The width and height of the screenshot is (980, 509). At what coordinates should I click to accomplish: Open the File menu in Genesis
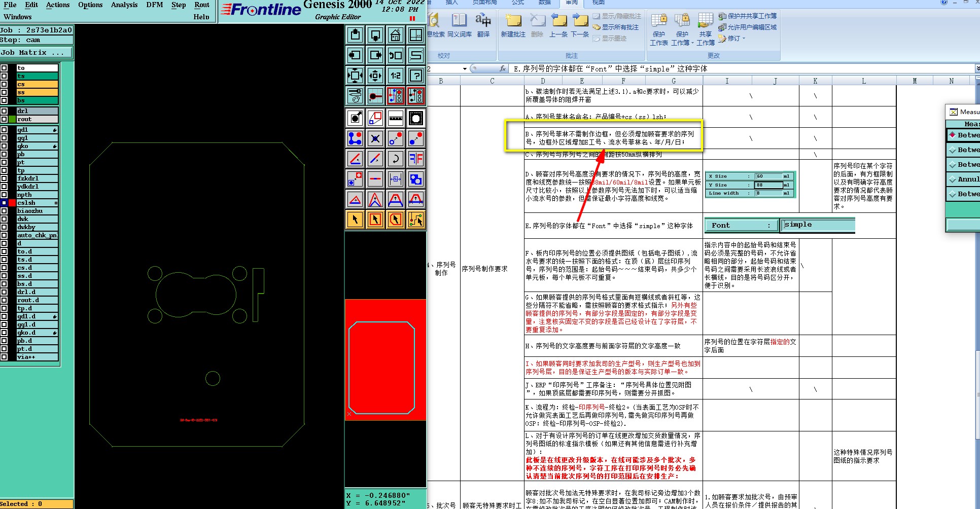coord(10,5)
